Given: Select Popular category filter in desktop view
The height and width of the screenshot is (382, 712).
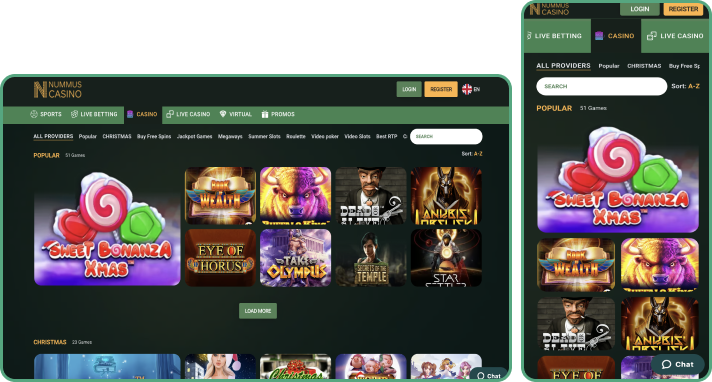Looking at the screenshot, I should tap(88, 136).
